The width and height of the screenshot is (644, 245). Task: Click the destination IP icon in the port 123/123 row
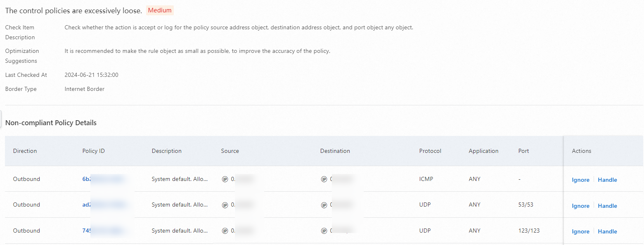tap(324, 231)
